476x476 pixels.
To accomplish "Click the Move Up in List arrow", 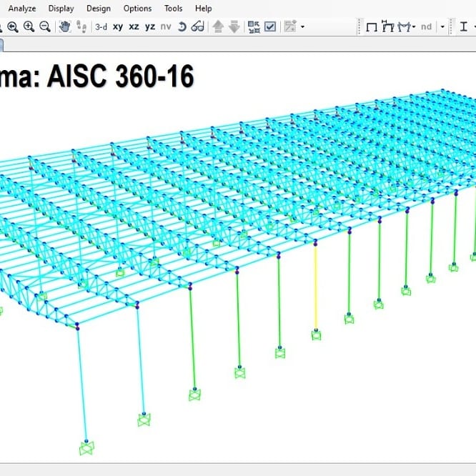I will click(x=218, y=26).
